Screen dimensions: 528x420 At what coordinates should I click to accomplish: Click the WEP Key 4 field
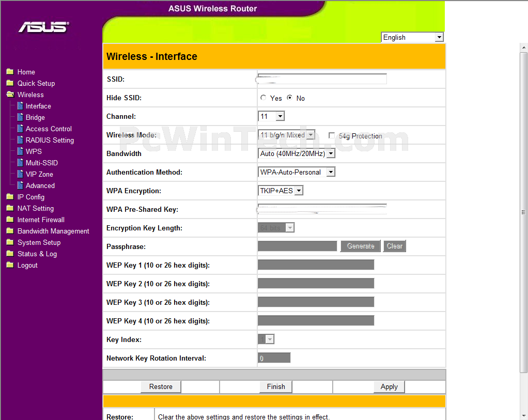click(316, 320)
